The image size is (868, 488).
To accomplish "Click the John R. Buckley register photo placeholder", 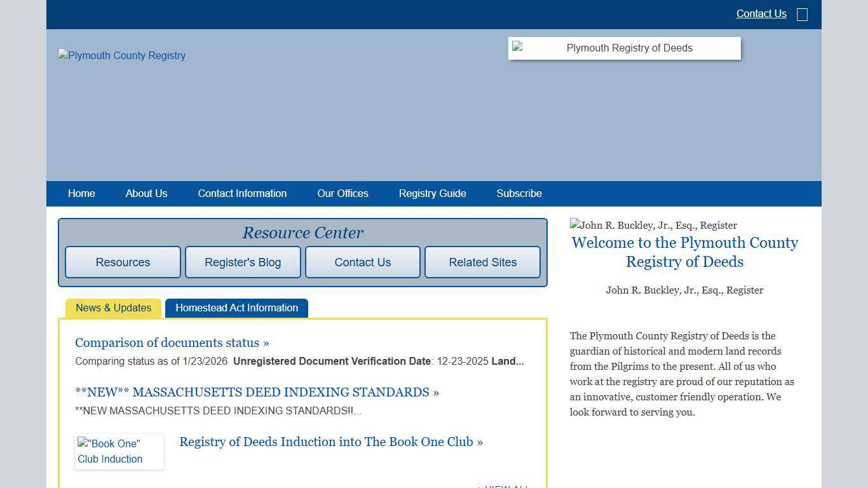I will coord(653,225).
